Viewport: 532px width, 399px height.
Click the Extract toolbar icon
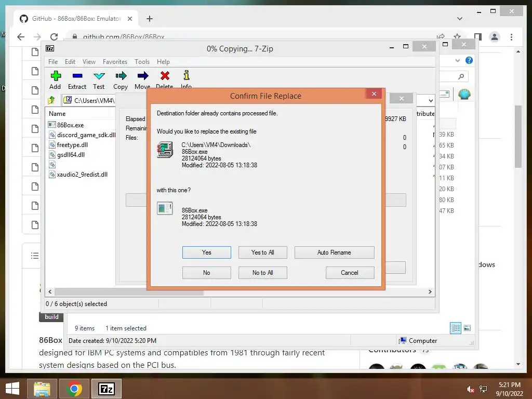click(77, 76)
